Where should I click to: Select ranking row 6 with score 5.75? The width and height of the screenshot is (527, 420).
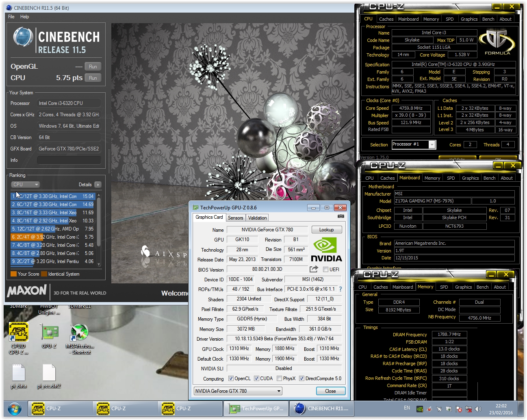click(52, 237)
